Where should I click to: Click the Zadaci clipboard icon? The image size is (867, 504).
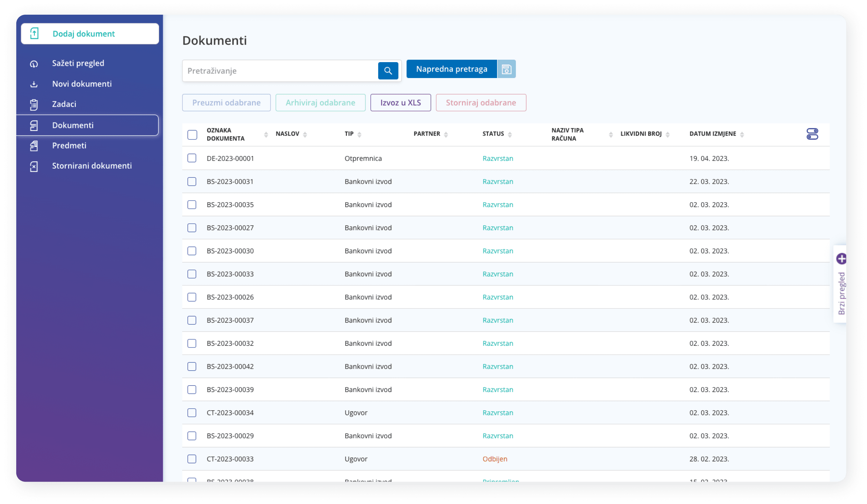pos(34,105)
